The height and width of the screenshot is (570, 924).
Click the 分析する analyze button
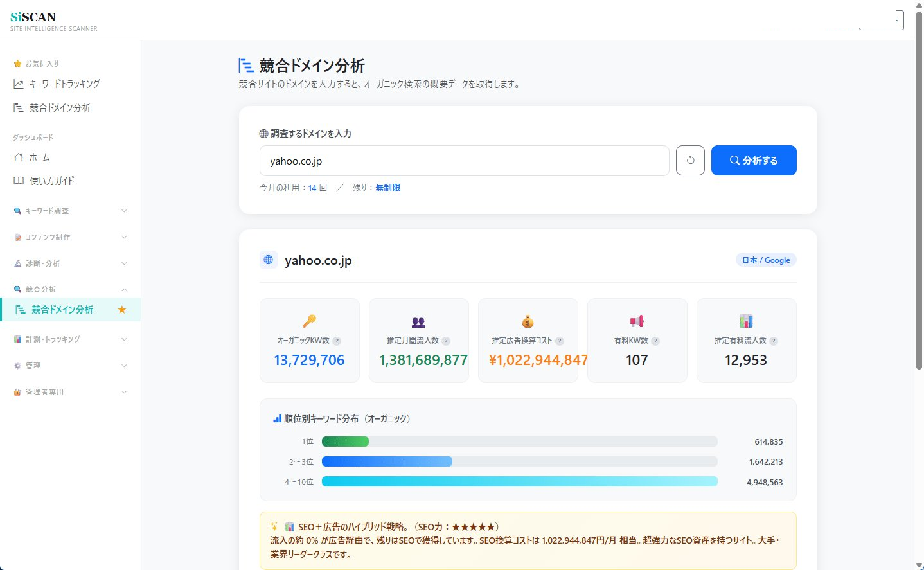[x=754, y=161]
